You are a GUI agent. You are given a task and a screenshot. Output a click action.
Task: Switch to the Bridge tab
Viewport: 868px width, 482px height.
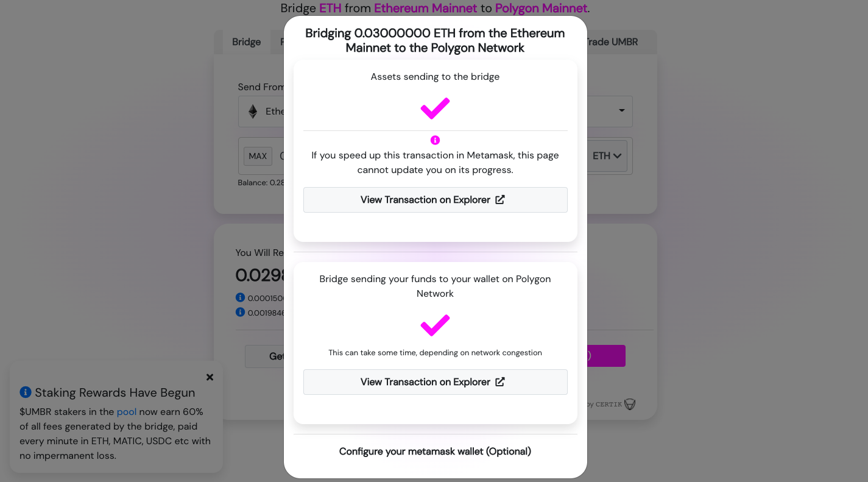(x=246, y=42)
